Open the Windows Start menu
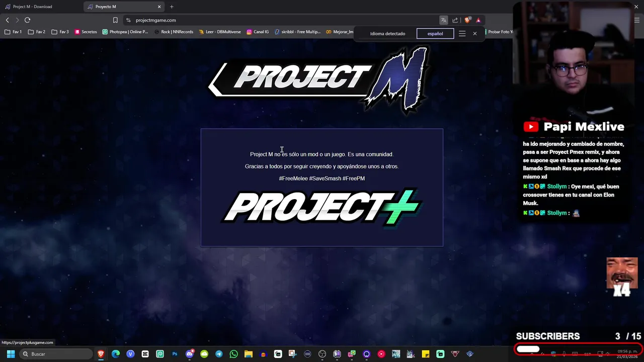The image size is (644, 362). 11,354
